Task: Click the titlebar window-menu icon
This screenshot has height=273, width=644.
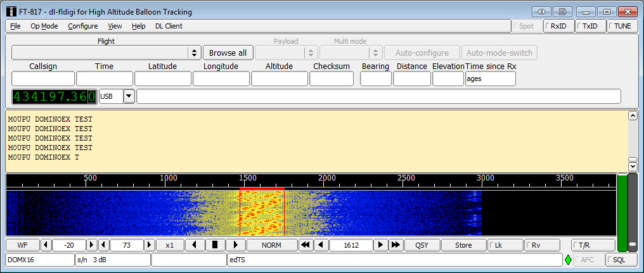Action: (x=562, y=11)
